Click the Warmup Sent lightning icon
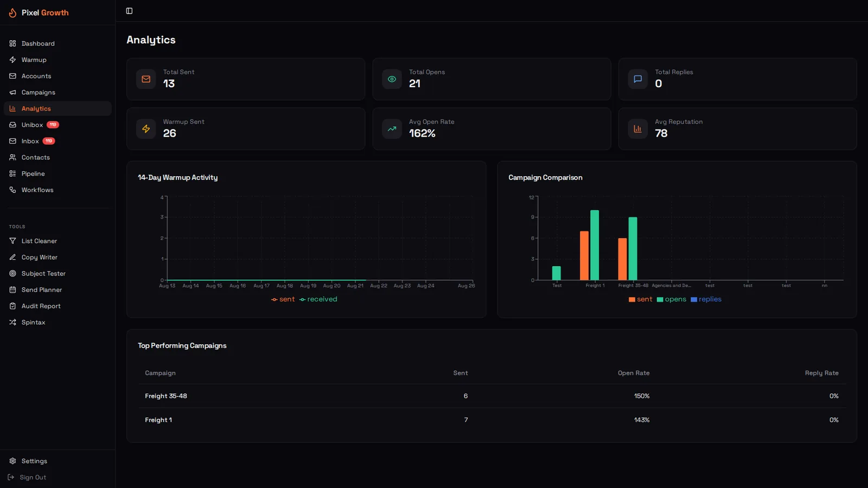Image resolution: width=868 pixels, height=488 pixels. pyautogui.click(x=146, y=129)
